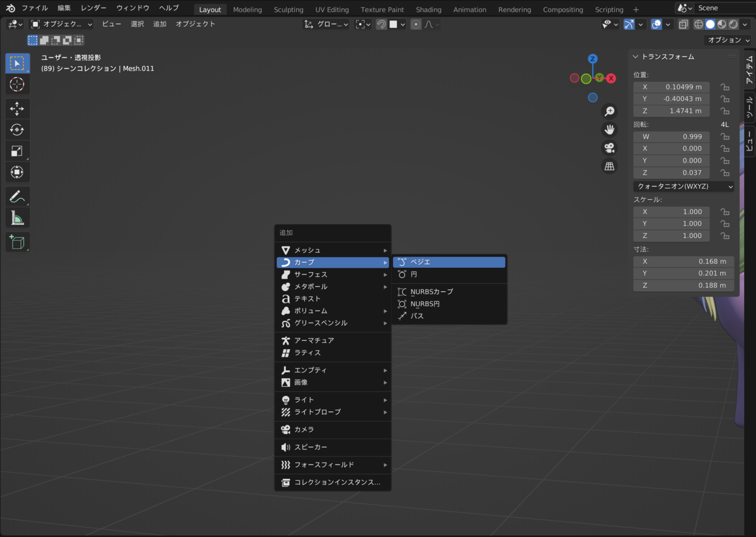Choose material preview shading
Image resolution: width=756 pixels, height=537 pixels.
(722, 24)
